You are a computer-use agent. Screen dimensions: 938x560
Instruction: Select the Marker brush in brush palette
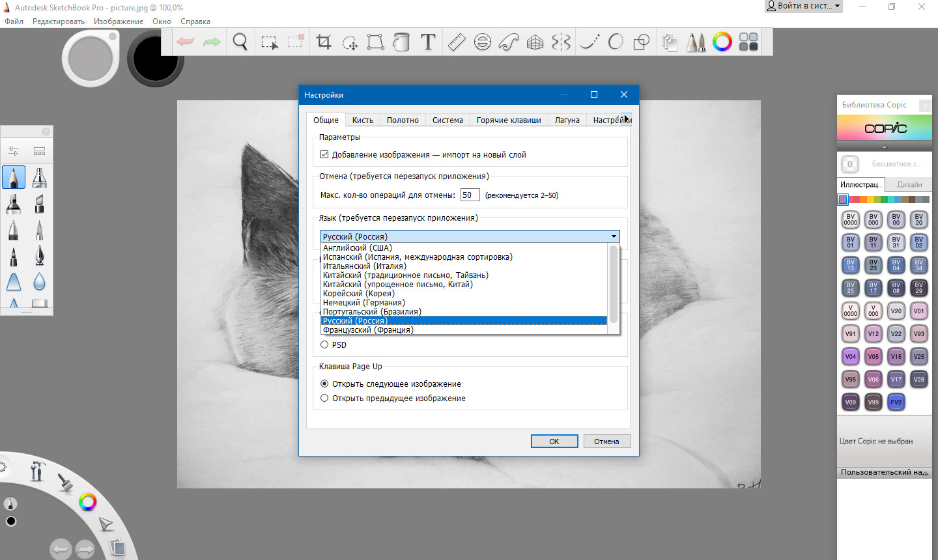click(14, 203)
